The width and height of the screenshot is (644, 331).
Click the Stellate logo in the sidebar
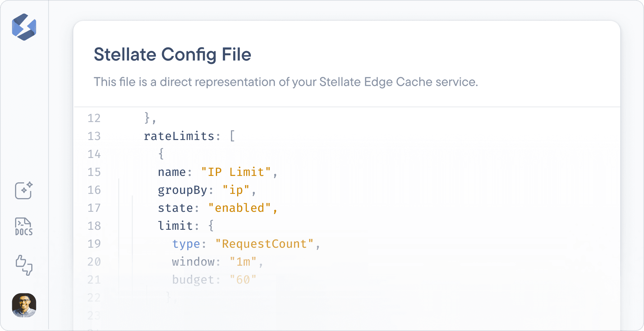[24, 28]
